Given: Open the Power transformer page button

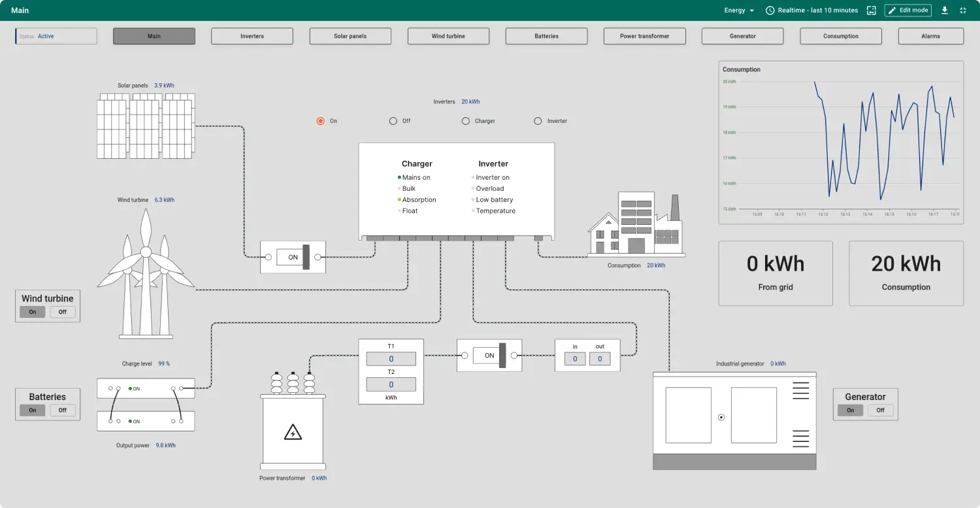Looking at the screenshot, I should point(644,36).
